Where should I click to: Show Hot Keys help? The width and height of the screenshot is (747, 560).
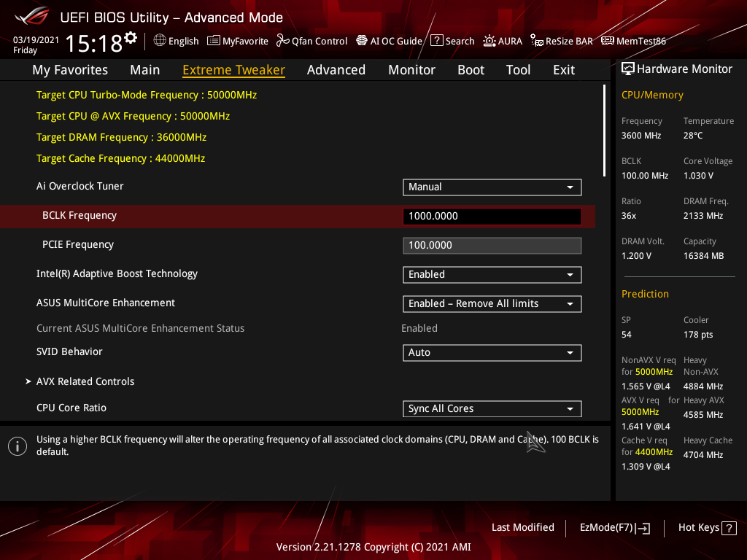pyautogui.click(x=708, y=528)
